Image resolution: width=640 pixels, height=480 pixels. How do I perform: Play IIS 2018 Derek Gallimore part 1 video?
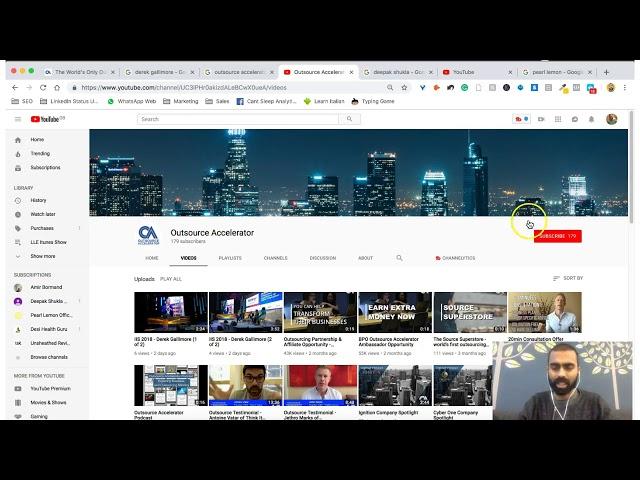click(x=171, y=312)
